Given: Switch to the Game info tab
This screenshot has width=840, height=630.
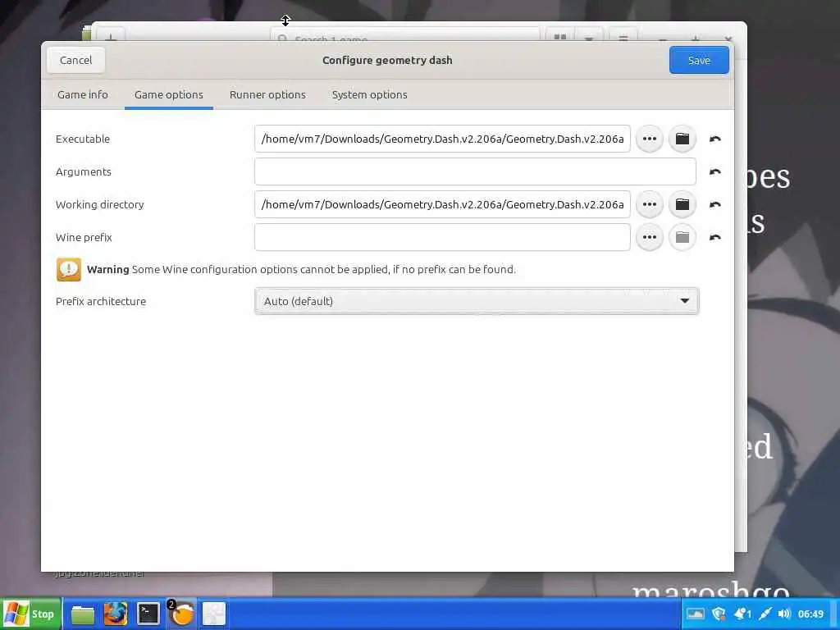Looking at the screenshot, I should click(x=83, y=95).
